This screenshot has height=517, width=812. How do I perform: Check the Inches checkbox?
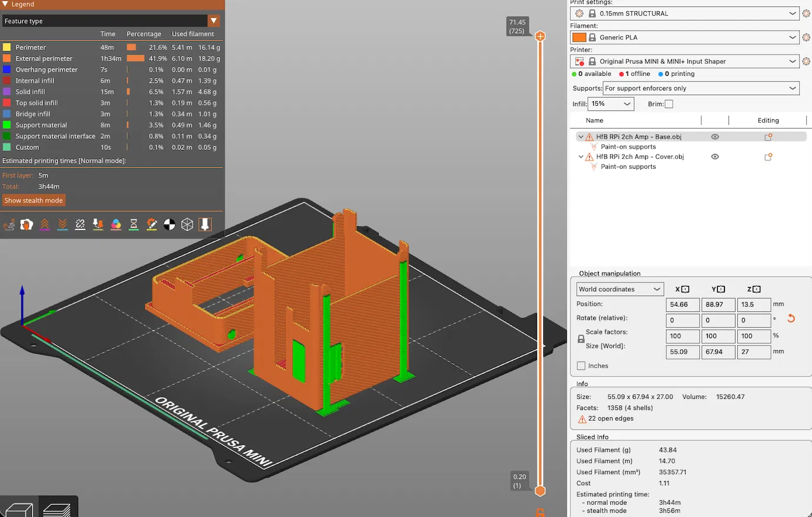(582, 366)
